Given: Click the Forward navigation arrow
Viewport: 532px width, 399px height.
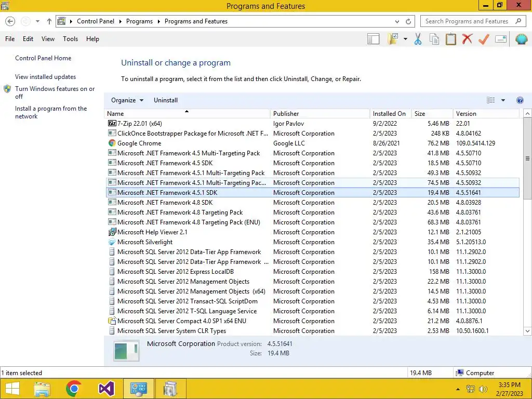Looking at the screenshot, I should click(25, 21).
